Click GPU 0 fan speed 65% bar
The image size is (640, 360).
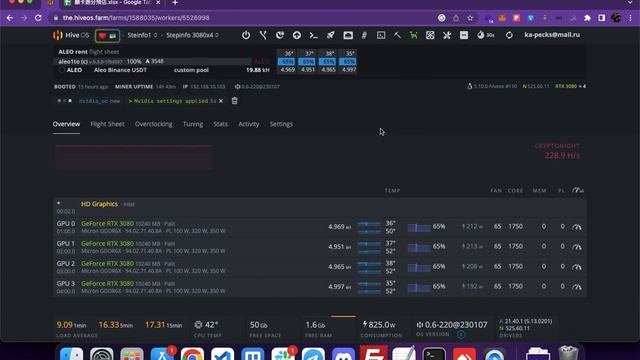click(x=419, y=227)
